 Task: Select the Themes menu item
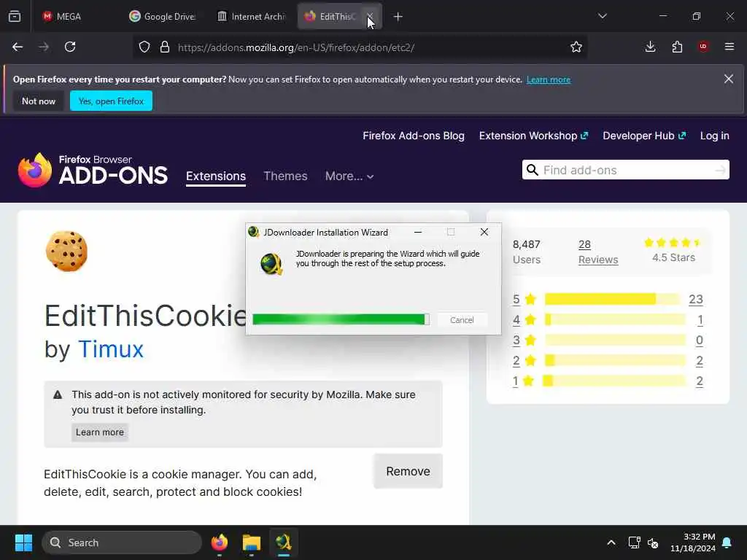tap(285, 176)
